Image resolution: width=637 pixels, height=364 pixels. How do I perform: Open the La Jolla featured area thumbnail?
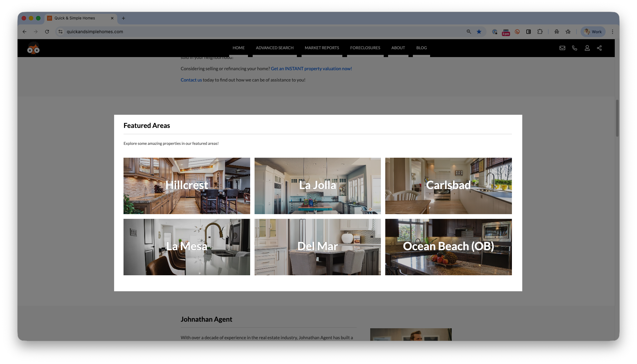tap(317, 186)
